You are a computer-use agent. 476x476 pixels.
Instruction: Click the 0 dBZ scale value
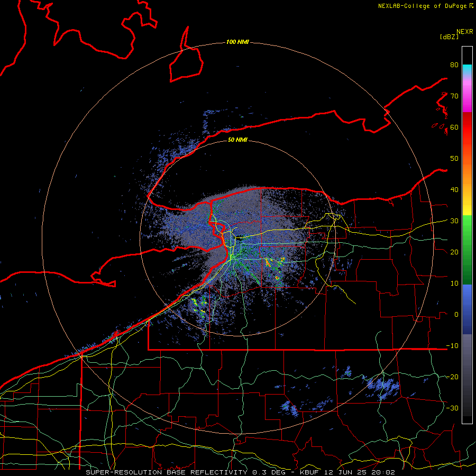[456, 315]
